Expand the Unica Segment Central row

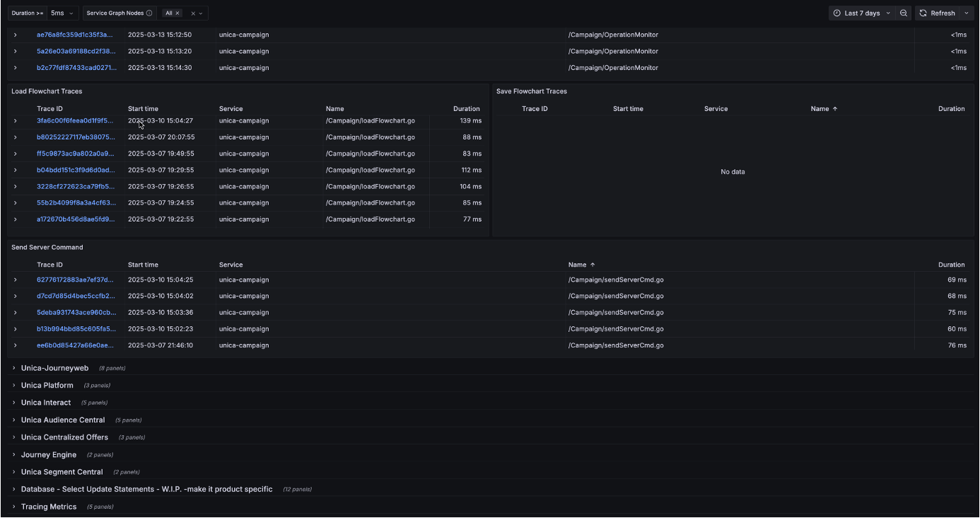(62, 472)
